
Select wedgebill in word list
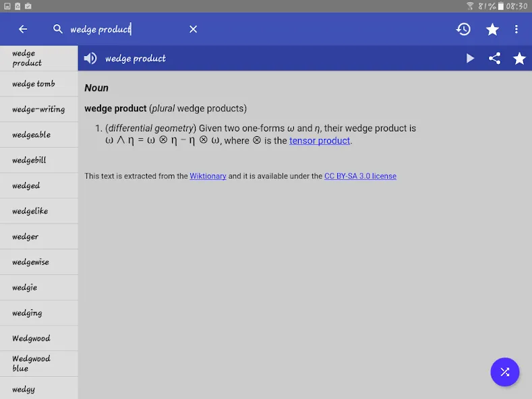(x=39, y=160)
